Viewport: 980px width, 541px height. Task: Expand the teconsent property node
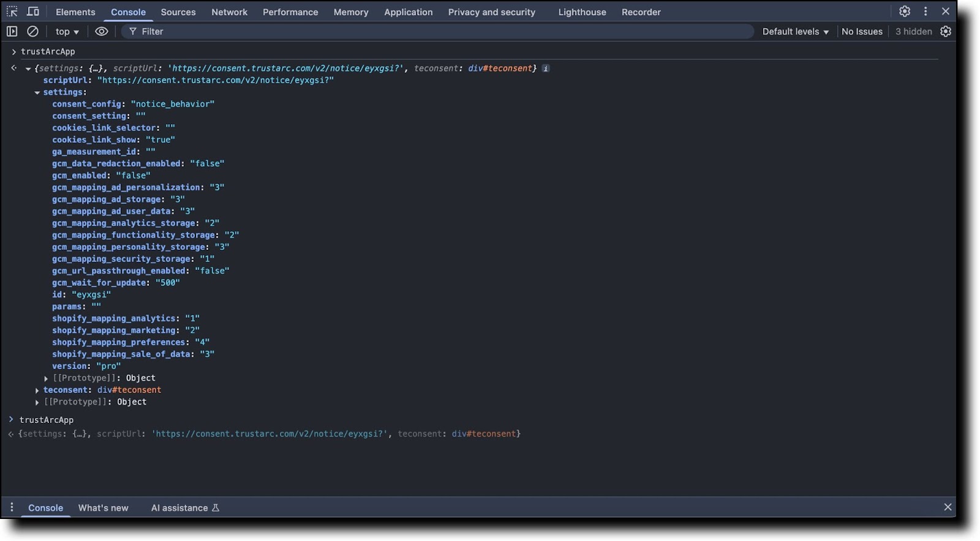tap(37, 390)
